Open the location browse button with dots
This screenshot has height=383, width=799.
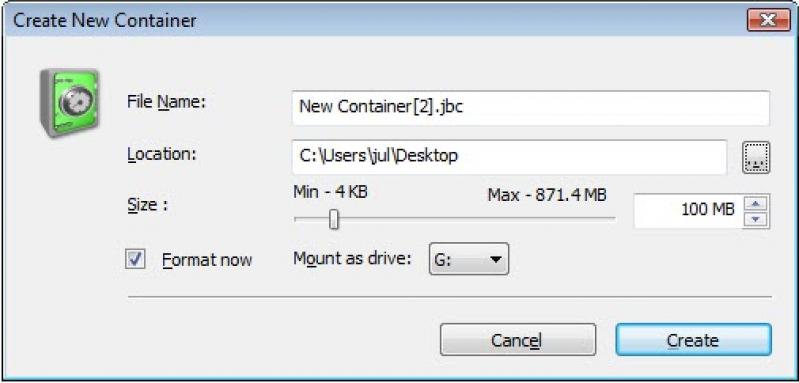(x=756, y=158)
